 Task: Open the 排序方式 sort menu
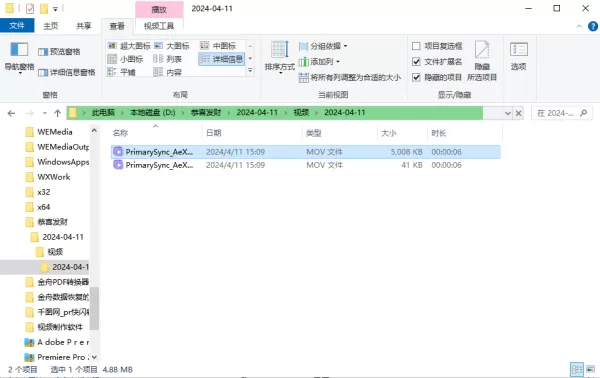280,57
